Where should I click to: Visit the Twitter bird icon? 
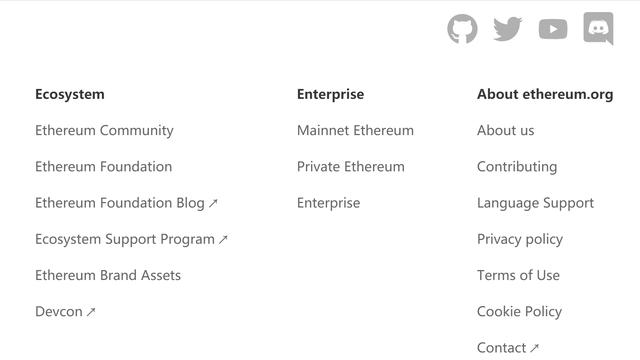(x=507, y=29)
